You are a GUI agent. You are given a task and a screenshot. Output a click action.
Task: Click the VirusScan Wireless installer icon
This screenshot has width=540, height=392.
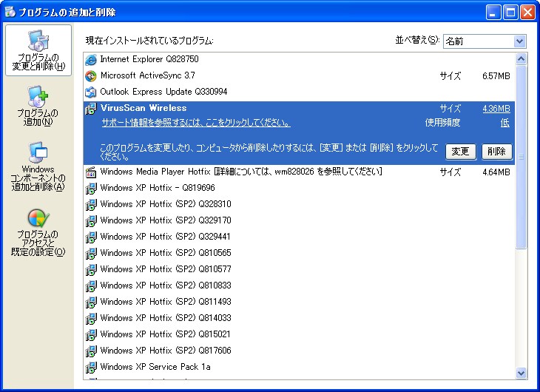click(91, 109)
